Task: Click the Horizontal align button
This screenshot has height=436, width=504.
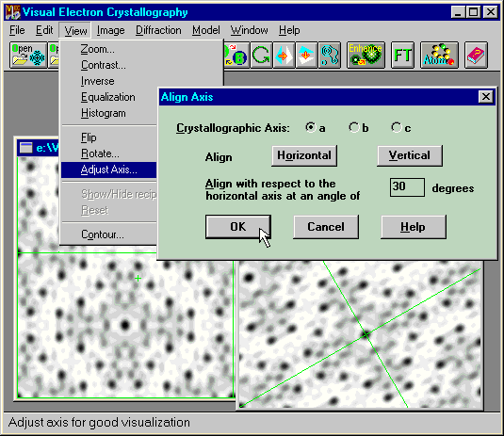Action: pos(304,155)
